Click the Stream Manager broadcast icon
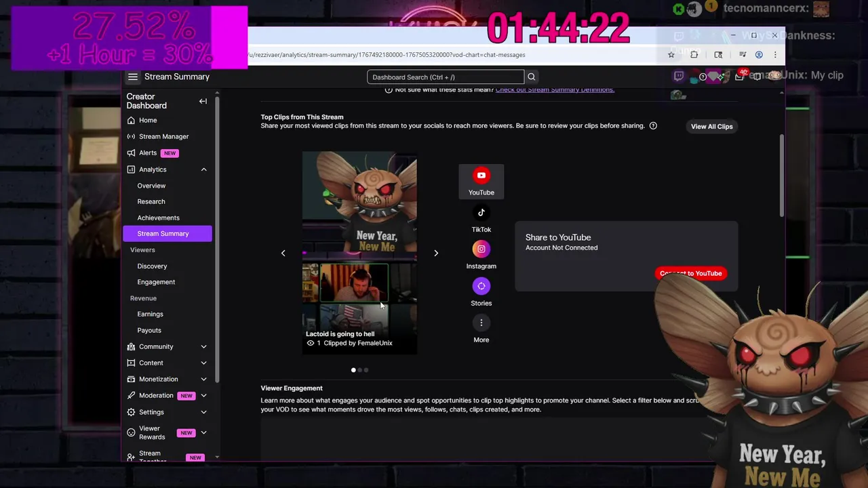The height and width of the screenshot is (488, 868). (132, 136)
